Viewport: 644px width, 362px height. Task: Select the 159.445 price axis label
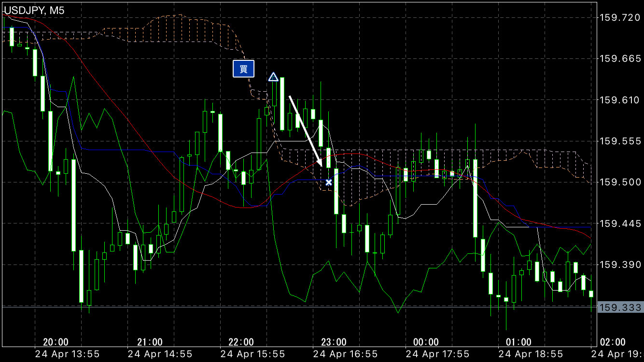pyautogui.click(x=619, y=223)
